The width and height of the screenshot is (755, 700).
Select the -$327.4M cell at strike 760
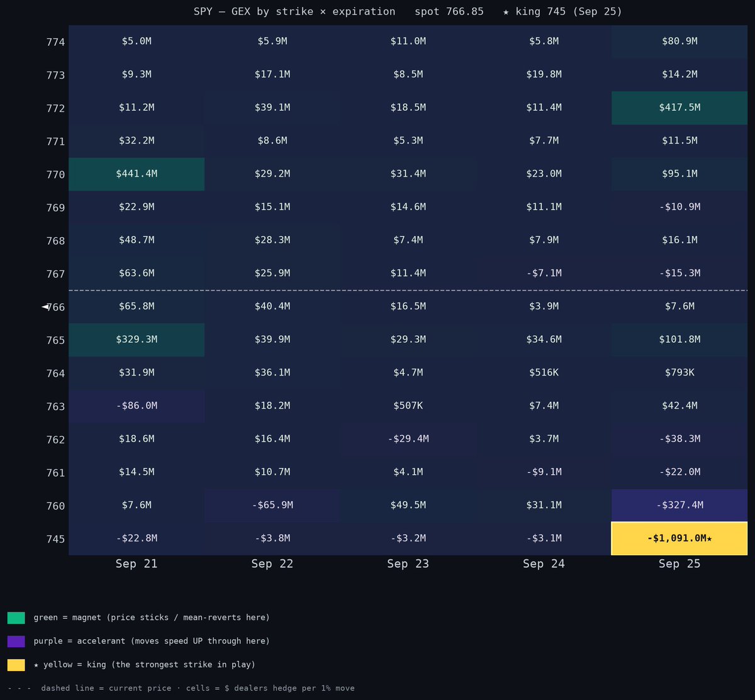[x=679, y=506]
